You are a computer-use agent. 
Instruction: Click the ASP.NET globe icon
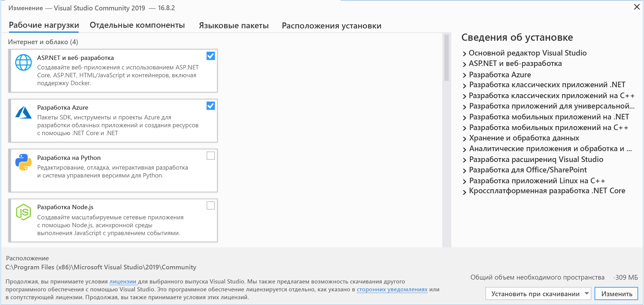tap(24, 62)
